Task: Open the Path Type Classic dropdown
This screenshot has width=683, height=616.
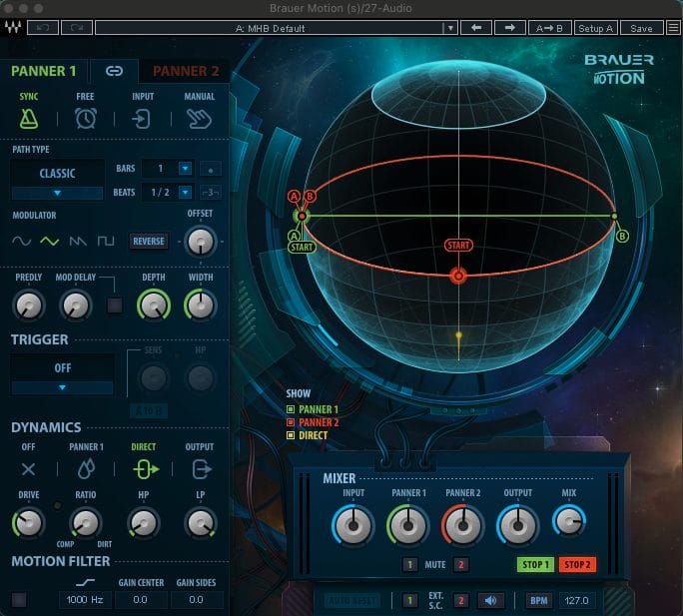Action: 57,180
